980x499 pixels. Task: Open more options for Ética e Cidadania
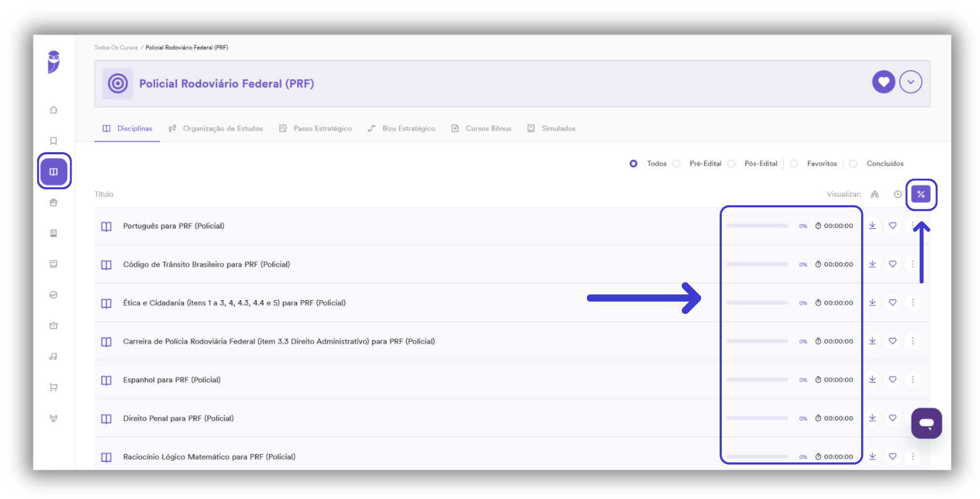[x=913, y=302]
